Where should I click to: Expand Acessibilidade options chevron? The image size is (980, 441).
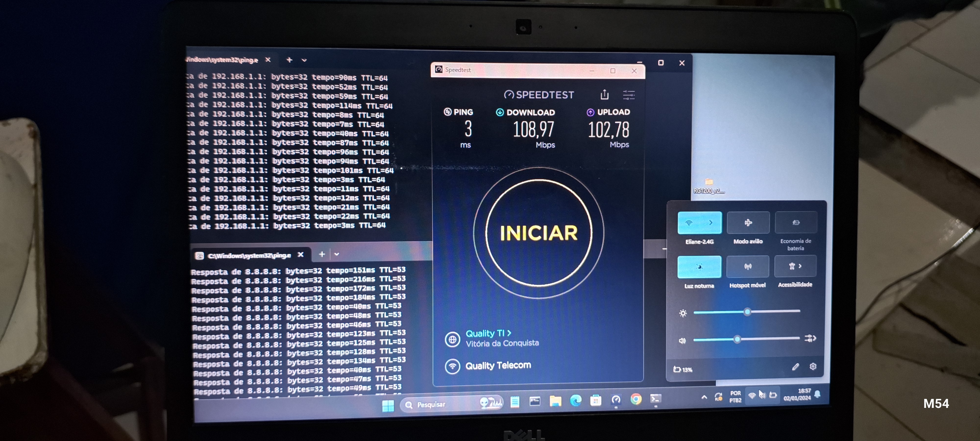pyautogui.click(x=800, y=266)
